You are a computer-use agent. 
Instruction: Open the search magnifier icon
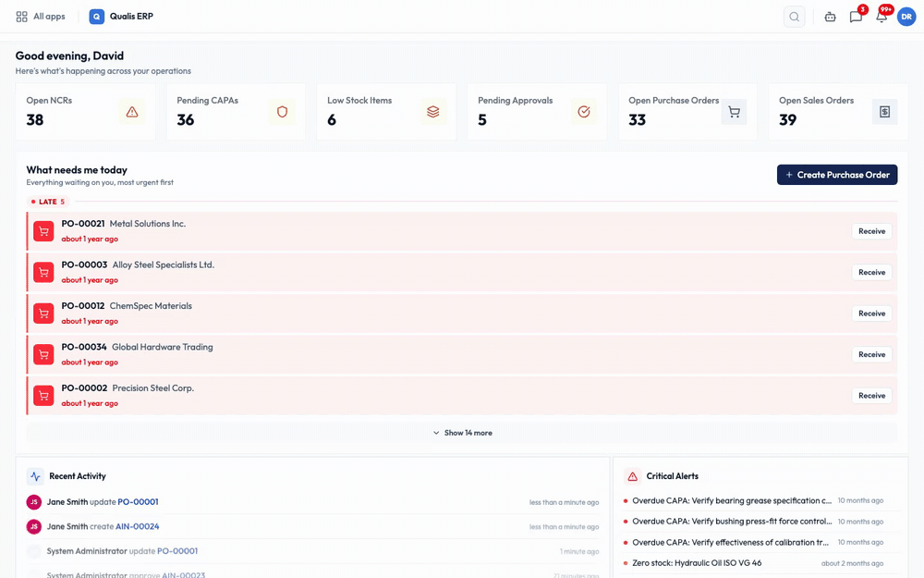pos(795,17)
